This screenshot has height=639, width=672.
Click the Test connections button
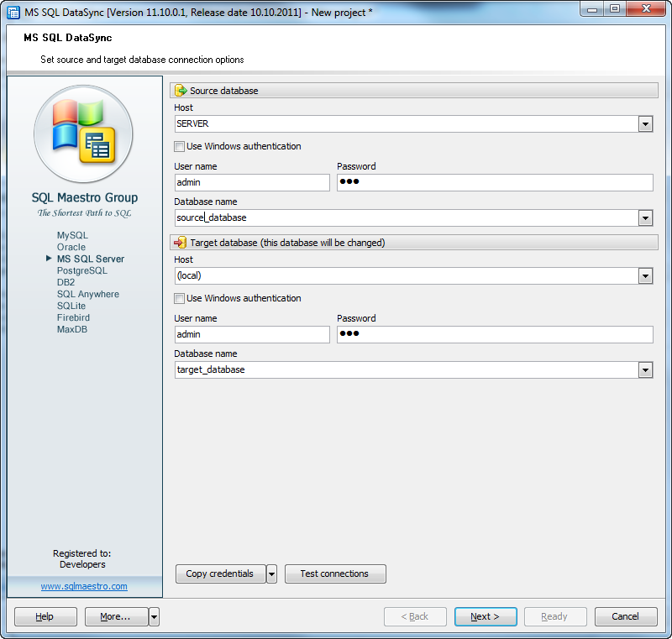pos(335,574)
